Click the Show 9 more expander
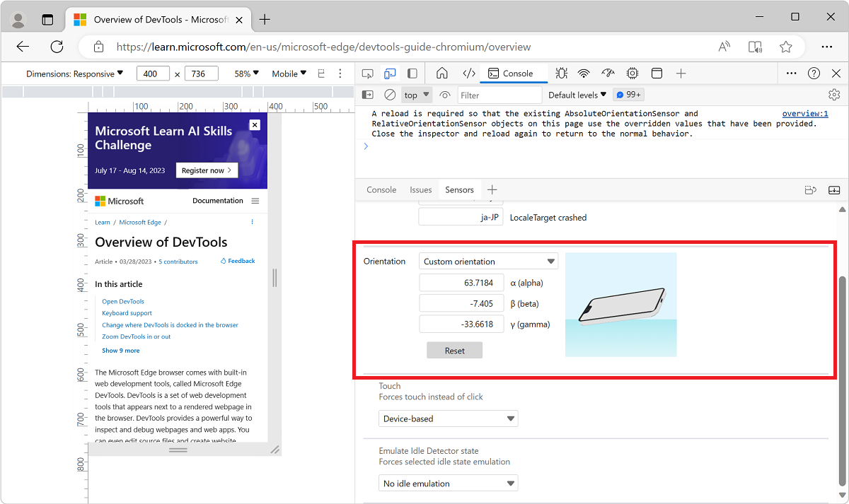This screenshot has width=849, height=504. (120, 350)
